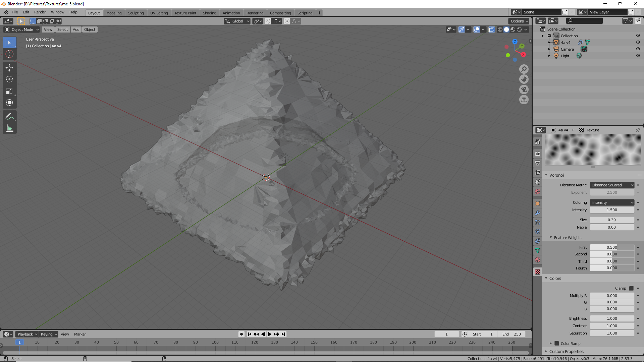This screenshot has height=362, width=644.
Task: Activate wireframe viewport shading
Action: (x=500, y=29)
